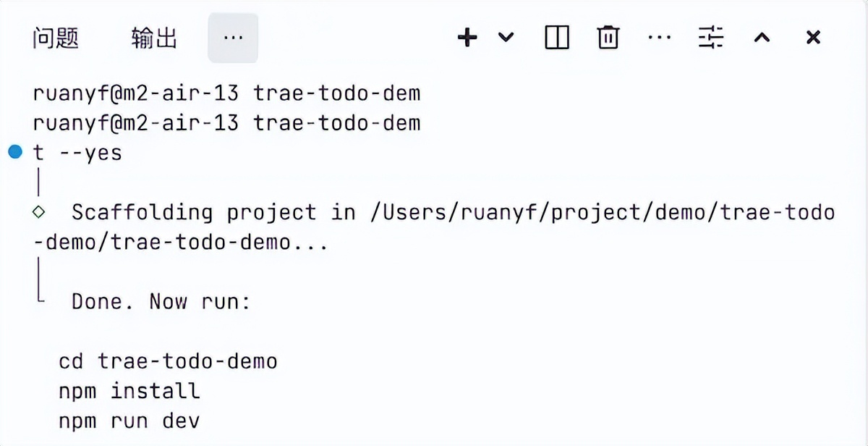The image size is (868, 446).
Task: Maximize panel with the up chevron
Action: pos(762,38)
